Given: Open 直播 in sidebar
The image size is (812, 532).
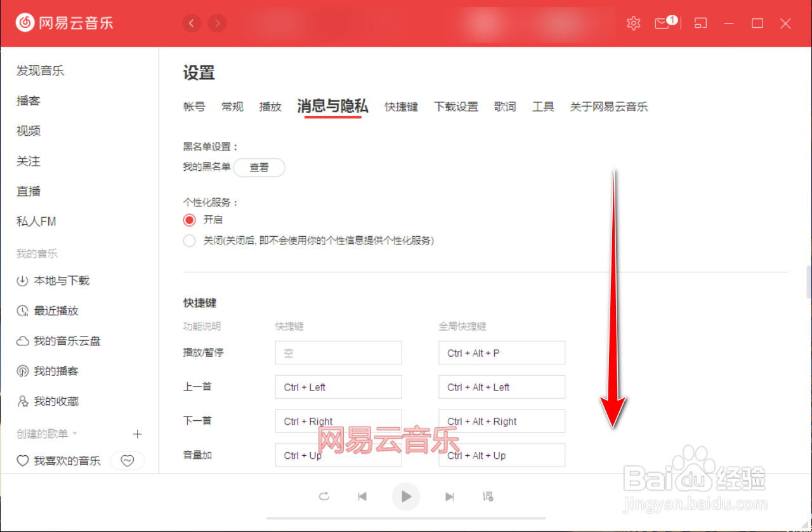Looking at the screenshot, I should [29, 191].
